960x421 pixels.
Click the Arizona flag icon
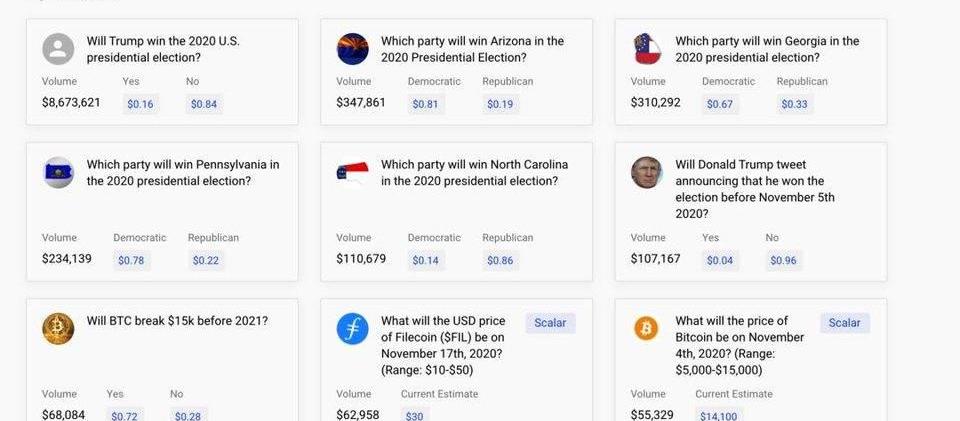pos(352,49)
